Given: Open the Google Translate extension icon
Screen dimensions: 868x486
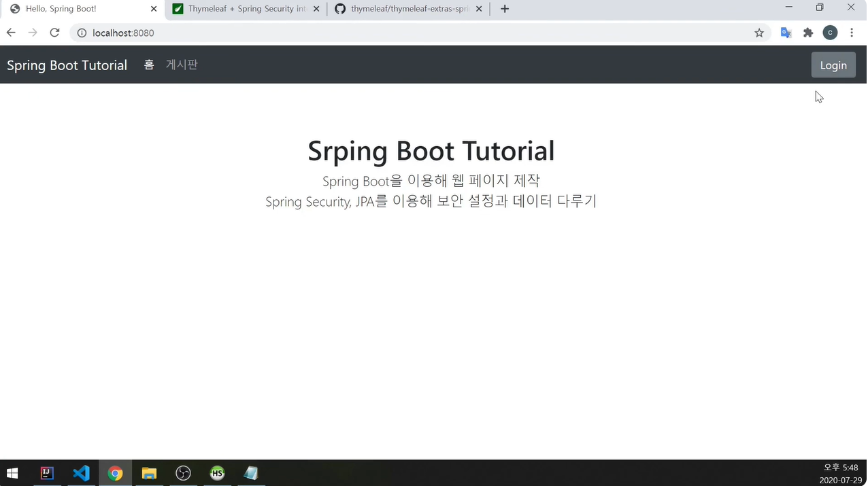Looking at the screenshot, I should (786, 33).
